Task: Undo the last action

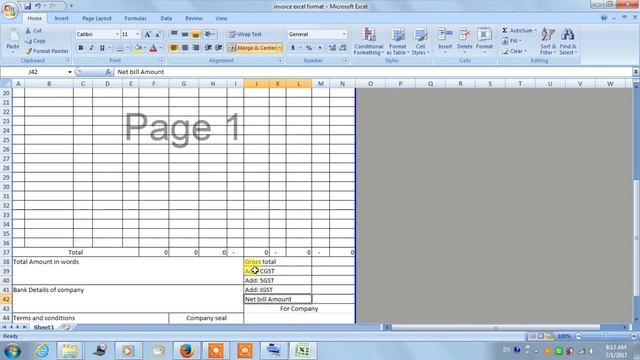Action: (38, 6)
